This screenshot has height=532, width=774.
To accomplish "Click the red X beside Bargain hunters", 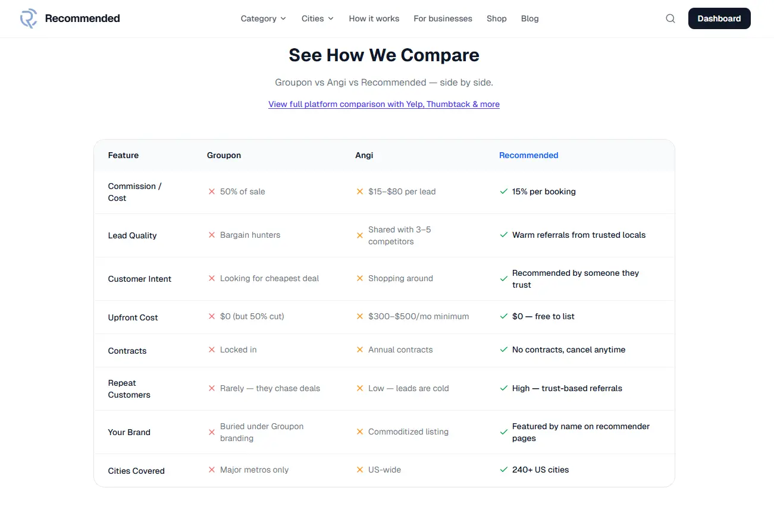I will click(x=212, y=235).
